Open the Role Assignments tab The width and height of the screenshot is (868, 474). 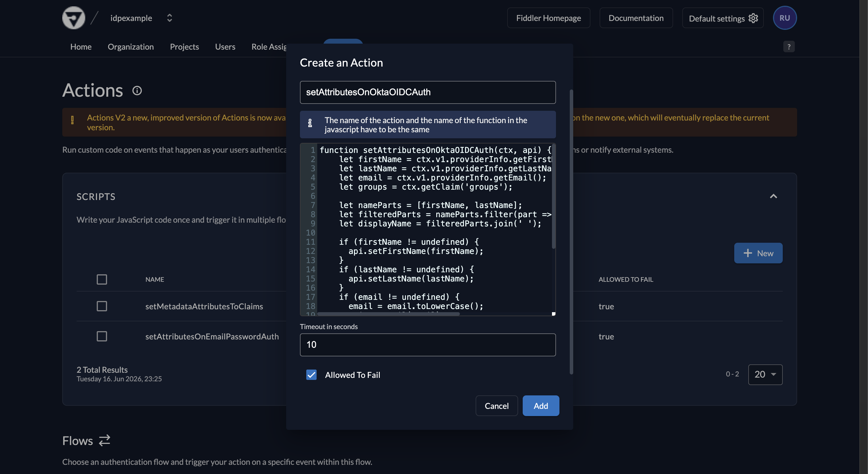269,46
